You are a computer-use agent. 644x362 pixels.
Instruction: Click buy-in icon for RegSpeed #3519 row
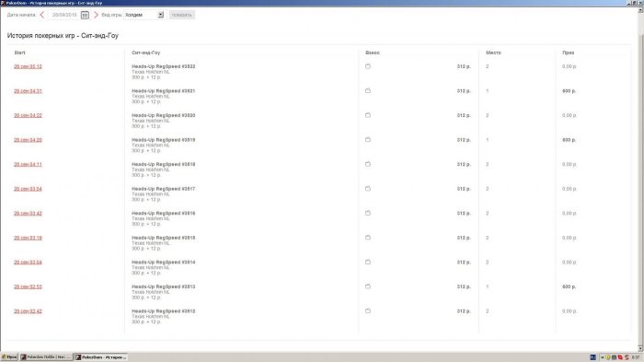(368, 139)
